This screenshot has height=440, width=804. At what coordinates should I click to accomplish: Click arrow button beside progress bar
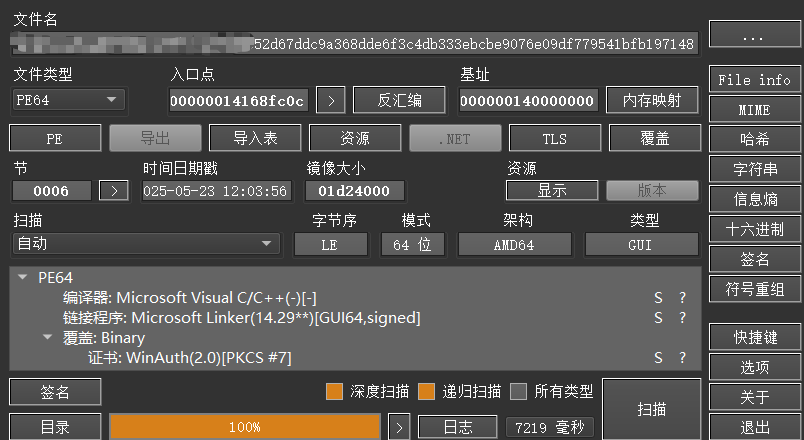[x=399, y=427]
